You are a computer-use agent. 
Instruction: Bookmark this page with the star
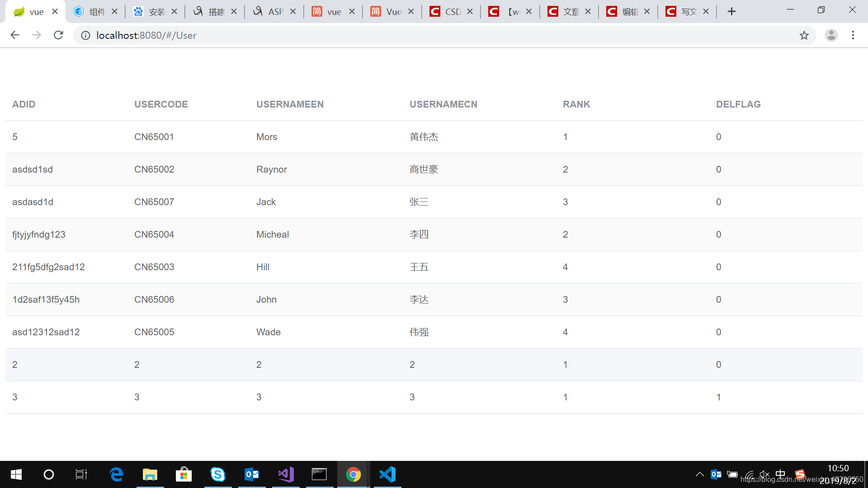pos(804,35)
